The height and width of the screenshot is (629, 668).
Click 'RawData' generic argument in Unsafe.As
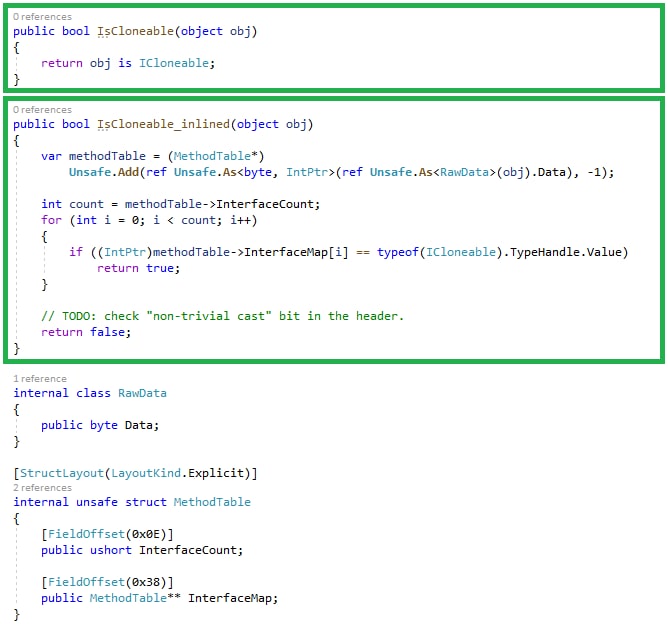pos(464,172)
